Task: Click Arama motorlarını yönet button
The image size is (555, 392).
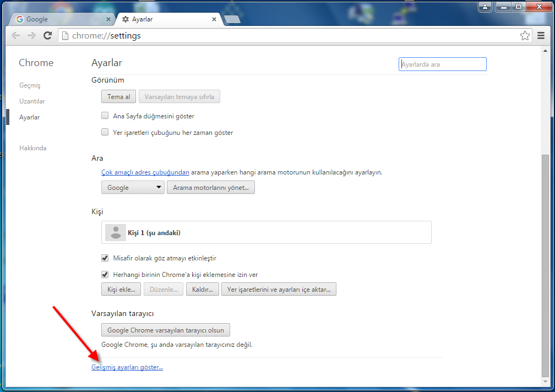Action: tap(211, 187)
